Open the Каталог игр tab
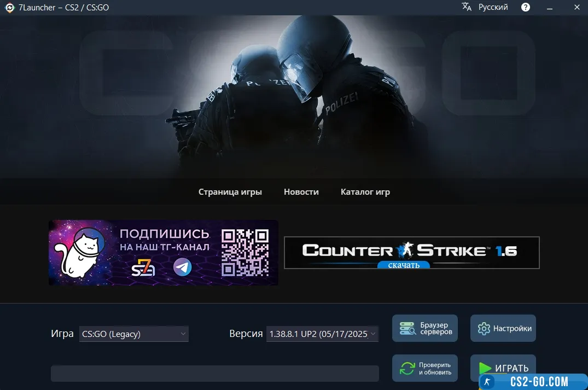This screenshot has width=588, height=390. [365, 192]
